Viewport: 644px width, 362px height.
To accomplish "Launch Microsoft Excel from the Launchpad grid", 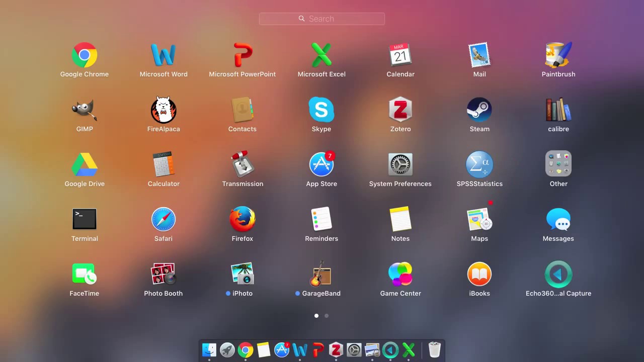I will pyautogui.click(x=321, y=55).
